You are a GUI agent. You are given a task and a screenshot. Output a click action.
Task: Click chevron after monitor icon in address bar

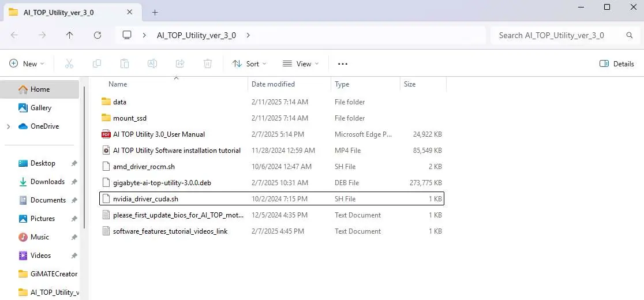pyautogui.click(x=144, y=35)
